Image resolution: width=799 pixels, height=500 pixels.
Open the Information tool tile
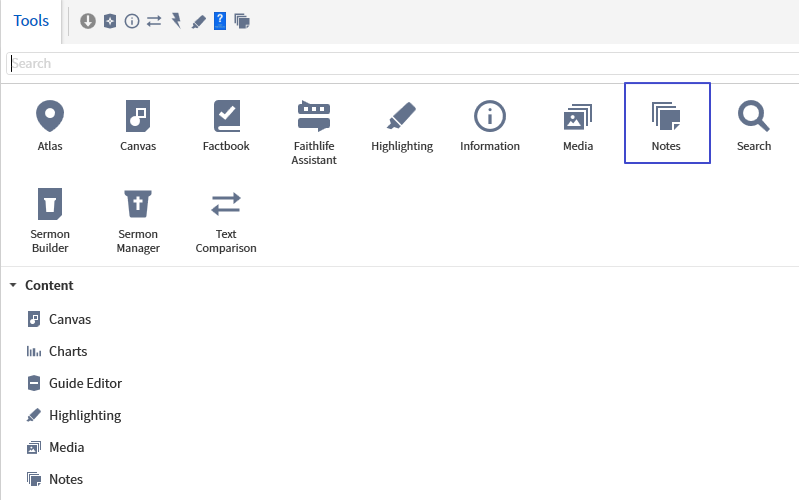[x=490, y=126]
